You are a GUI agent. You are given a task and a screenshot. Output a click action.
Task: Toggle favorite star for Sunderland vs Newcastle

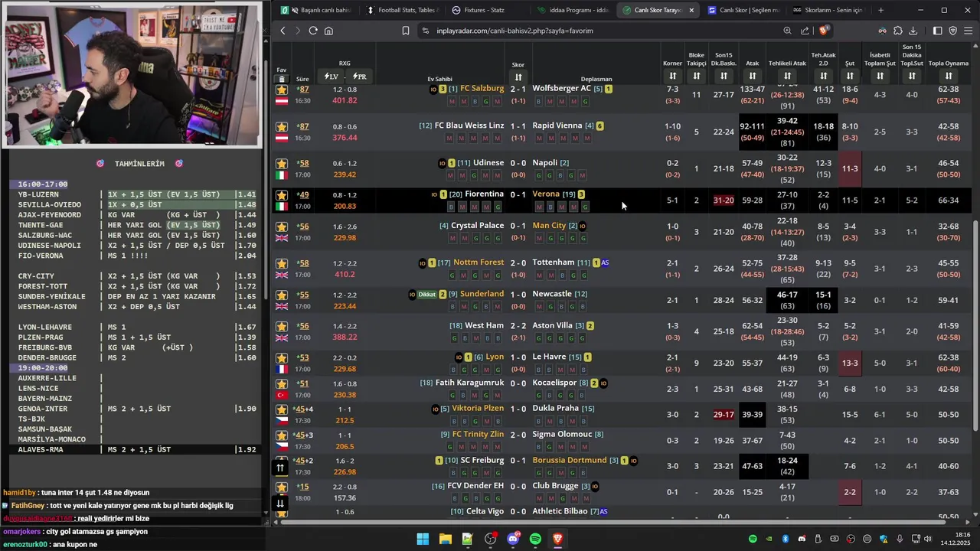pos(282,295)
